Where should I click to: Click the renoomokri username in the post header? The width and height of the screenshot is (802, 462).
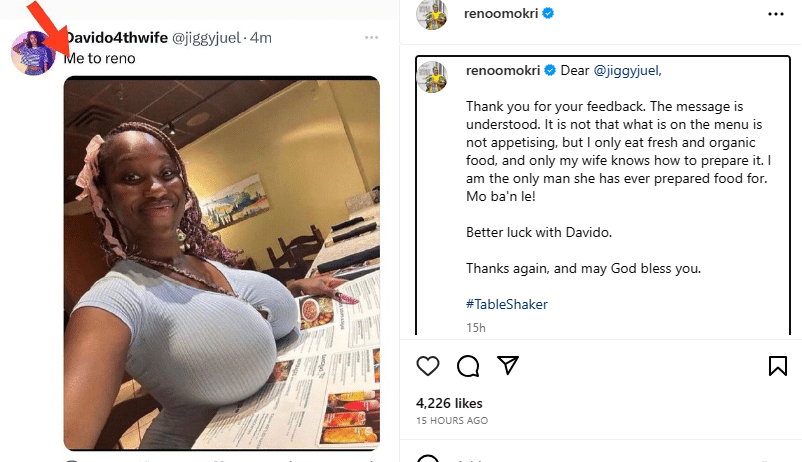(502, 15)
